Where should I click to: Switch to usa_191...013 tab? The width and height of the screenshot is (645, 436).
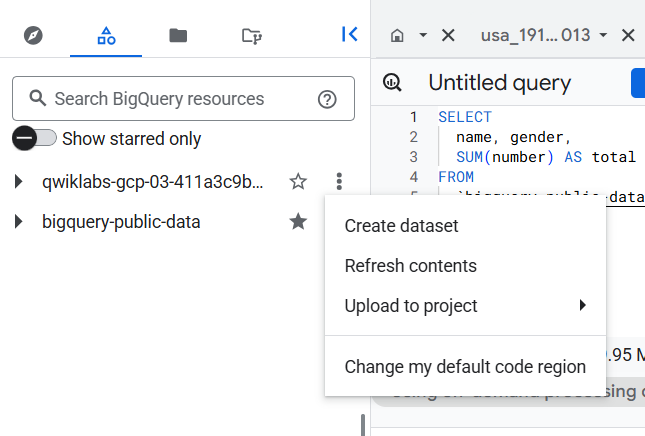tap(536, 35)
